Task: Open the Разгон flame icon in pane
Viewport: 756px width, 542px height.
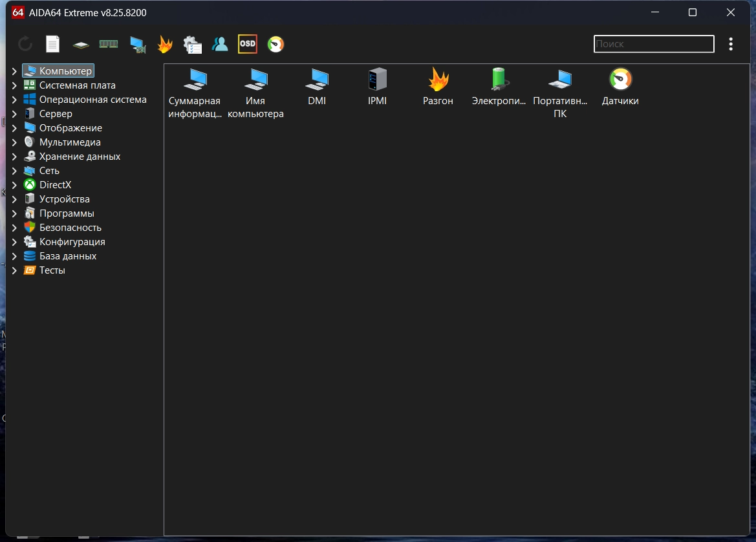Action: click(x=438, y=87)
